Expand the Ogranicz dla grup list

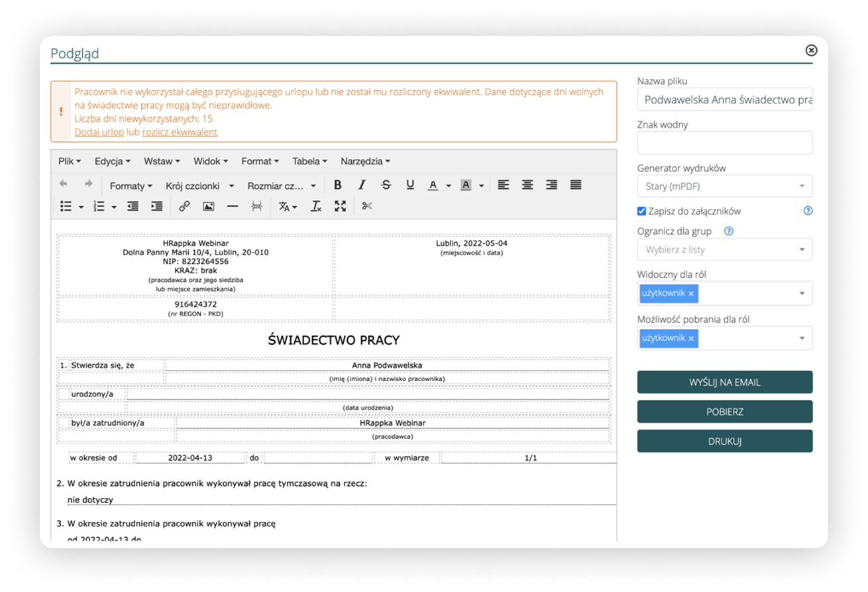pos(725,250)
